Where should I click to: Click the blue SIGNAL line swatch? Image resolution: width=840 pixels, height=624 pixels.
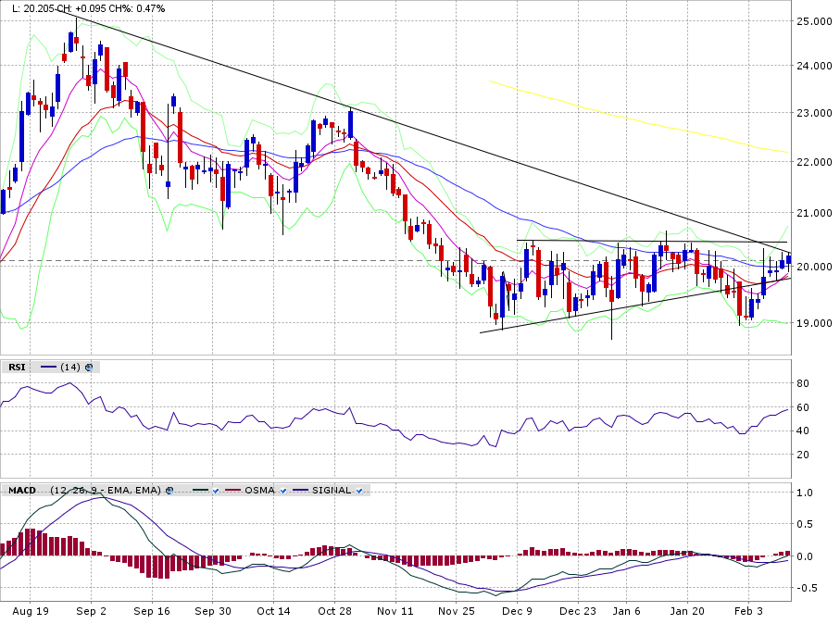tap(301, 490)
